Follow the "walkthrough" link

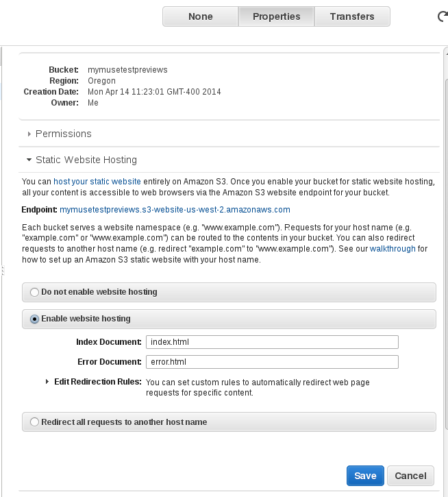[x=393, y=249]
